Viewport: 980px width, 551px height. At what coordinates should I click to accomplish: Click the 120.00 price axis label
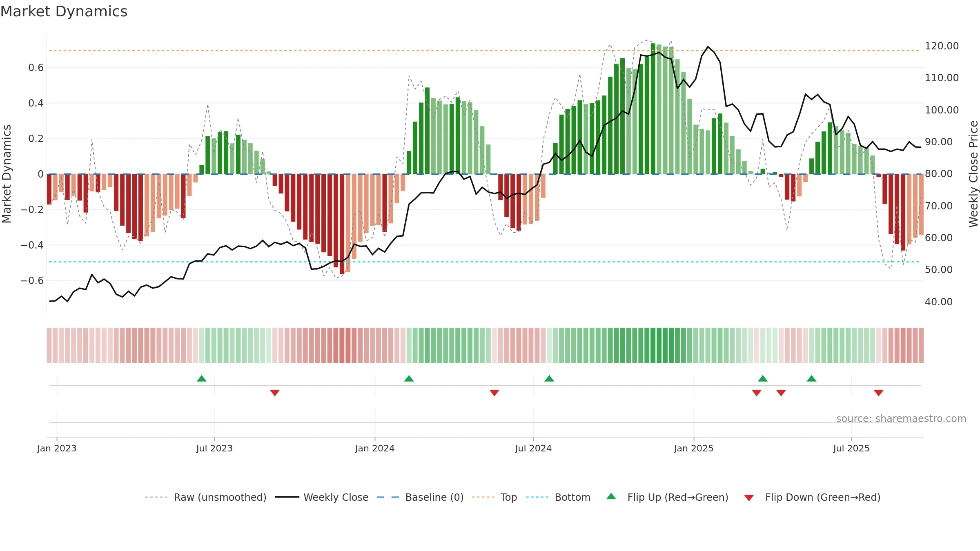click(x=942, y=46)
